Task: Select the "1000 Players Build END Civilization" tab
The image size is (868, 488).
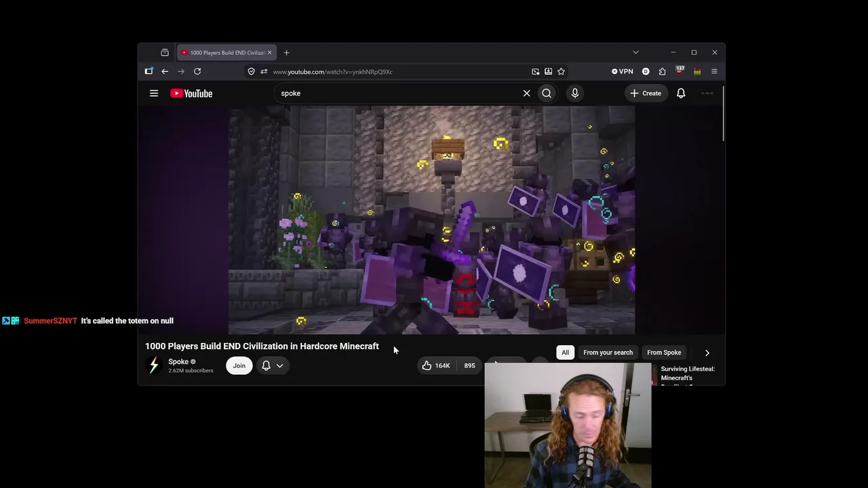Action: (x=226, y=53)
